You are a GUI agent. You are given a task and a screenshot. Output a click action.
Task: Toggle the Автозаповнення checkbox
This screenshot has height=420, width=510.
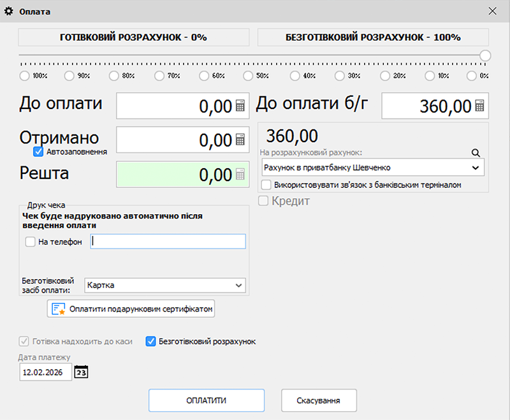[x=39, y=152]
